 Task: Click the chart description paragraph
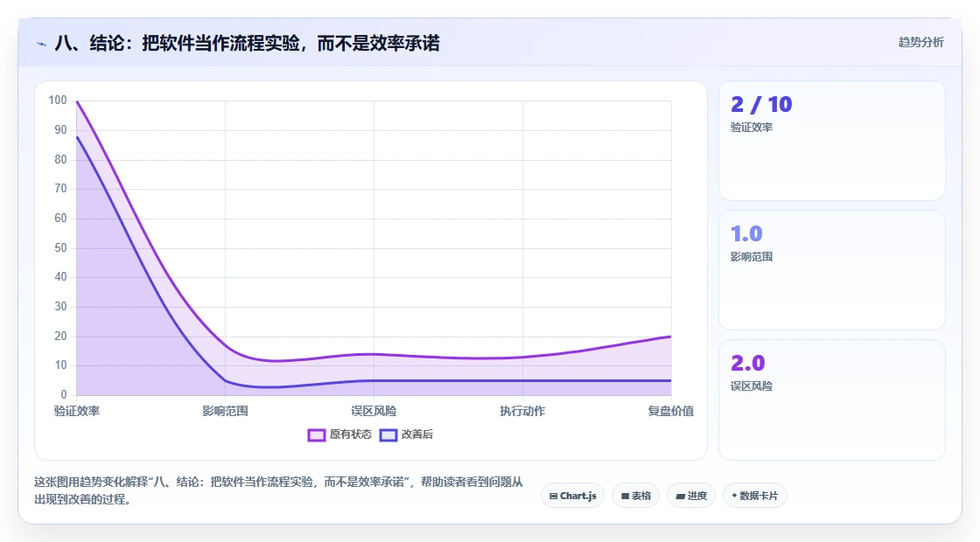tap(278, 490)
